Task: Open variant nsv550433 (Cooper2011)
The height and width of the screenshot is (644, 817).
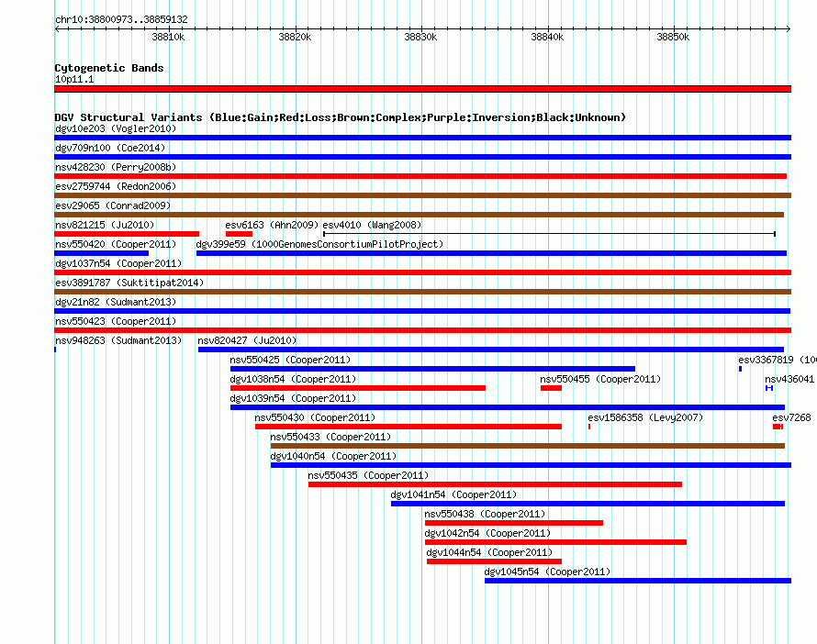Action: point(330,437)
